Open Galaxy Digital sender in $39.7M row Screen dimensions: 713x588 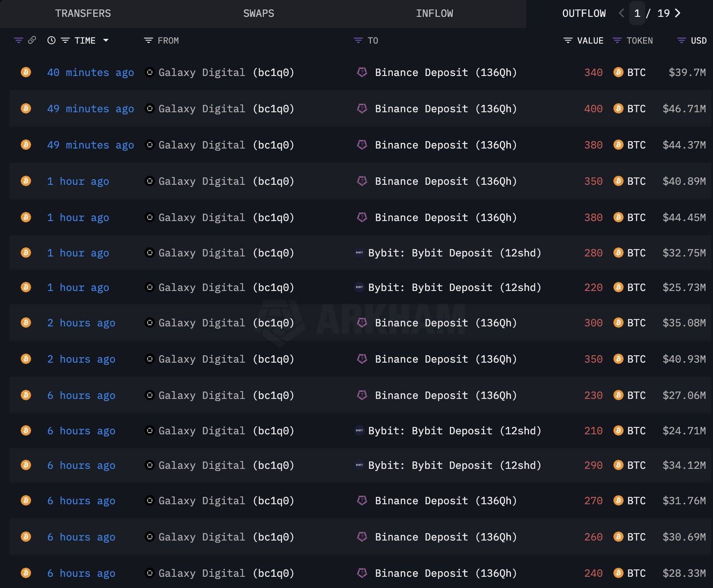(226, 73)
